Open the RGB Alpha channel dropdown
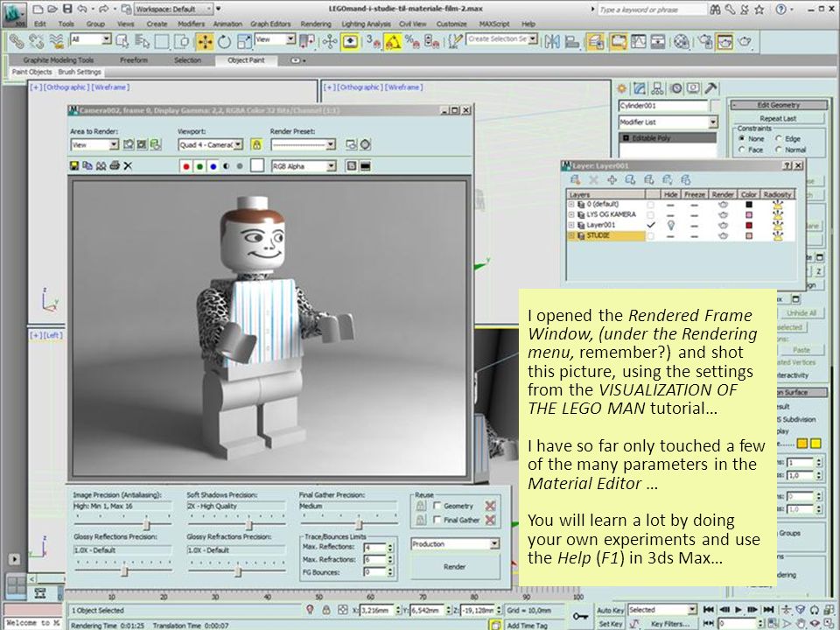 pyautogui.click(x=304, y=166)
